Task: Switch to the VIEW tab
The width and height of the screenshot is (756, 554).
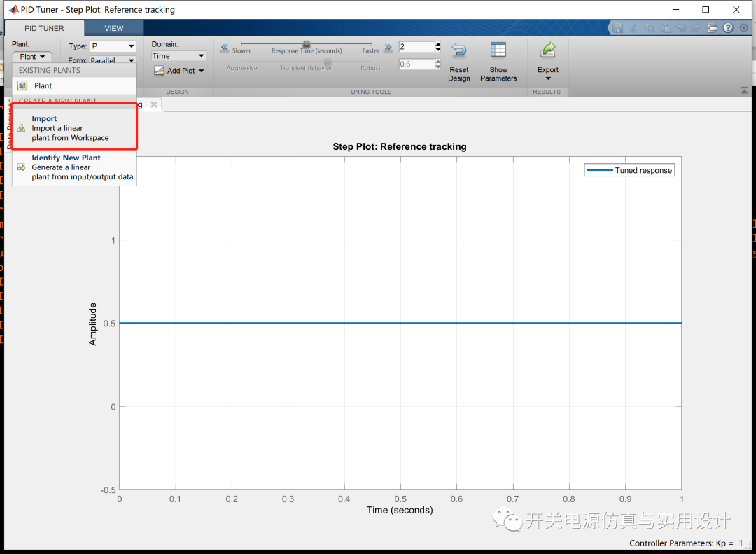Action: point(114,28)
